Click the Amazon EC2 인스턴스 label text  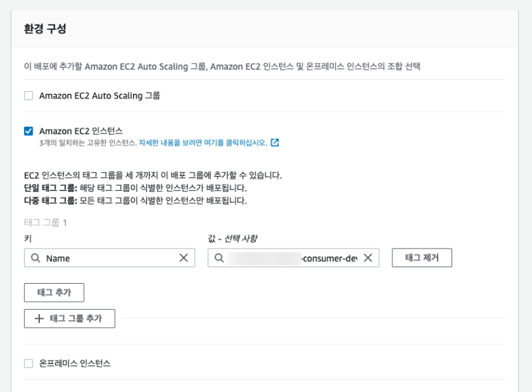click(x=81, y=131)
